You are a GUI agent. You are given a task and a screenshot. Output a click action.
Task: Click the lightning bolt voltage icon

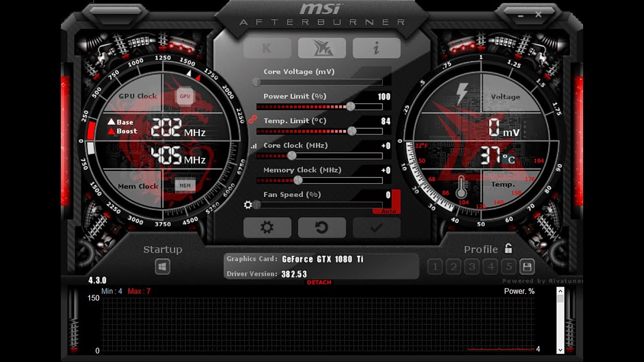coord(461,94)
